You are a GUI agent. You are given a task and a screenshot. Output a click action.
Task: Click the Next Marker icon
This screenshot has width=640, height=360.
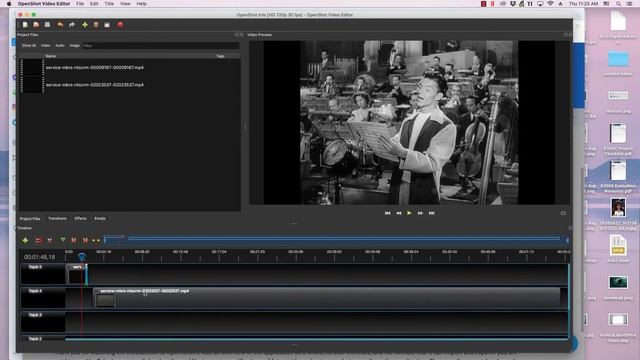85,240
